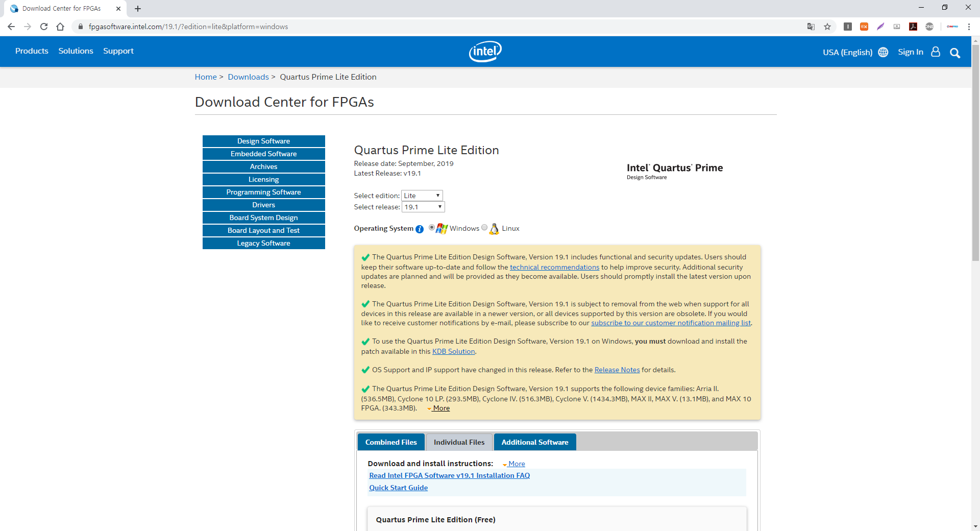980x531 pixels.
Task: Open the Quick Start Guide link
Action: click(x=398, y=488)
